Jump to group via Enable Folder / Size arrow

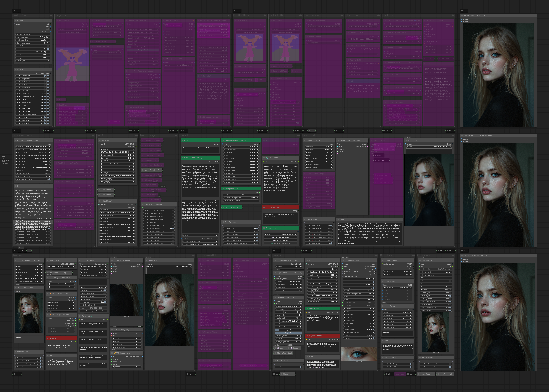[48, 76]
